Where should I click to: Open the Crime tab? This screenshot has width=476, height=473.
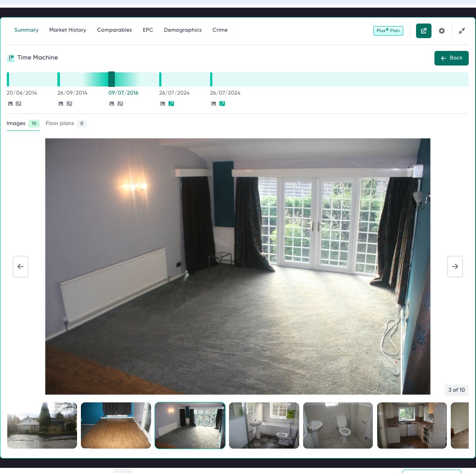220,30
